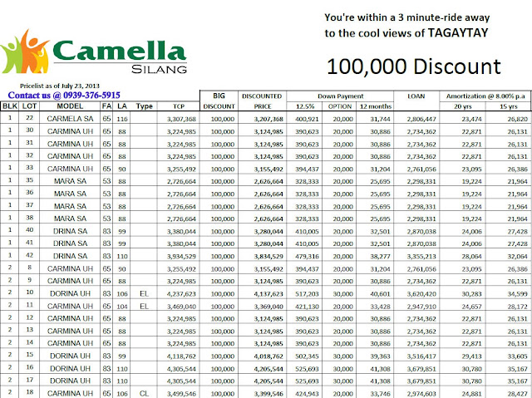
Task: Select the MODEL column header
Action: 70,106
